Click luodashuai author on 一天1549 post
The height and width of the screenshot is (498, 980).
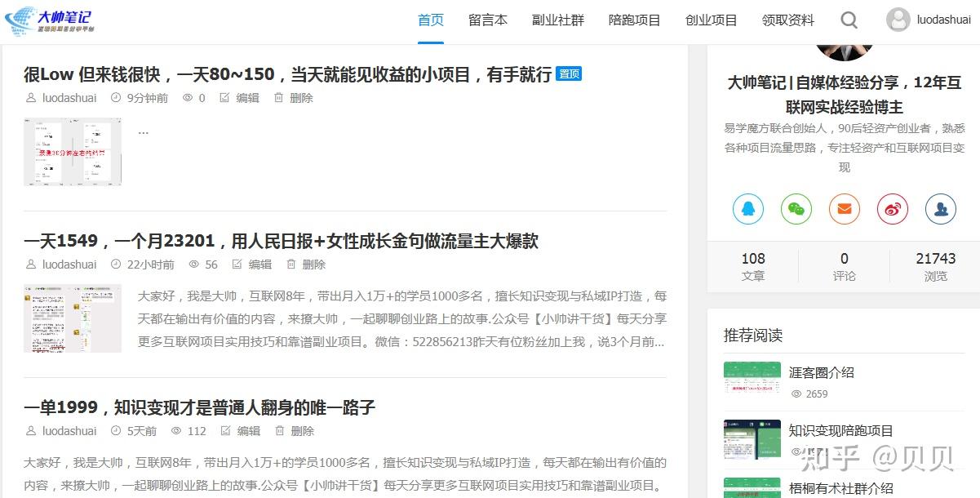pos(69,265)
